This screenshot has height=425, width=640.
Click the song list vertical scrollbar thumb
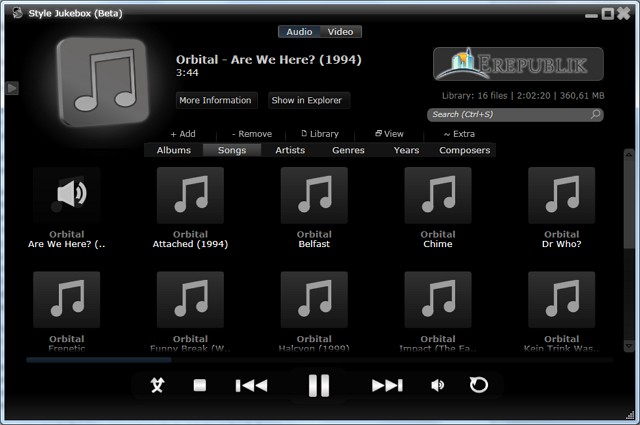(x=629, y=203)
